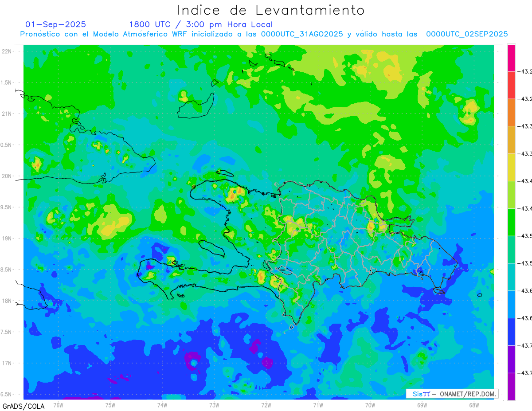Click the title 'Indice de Levantamiento'
Screen dimensions: 532x411
pos(271,10)
